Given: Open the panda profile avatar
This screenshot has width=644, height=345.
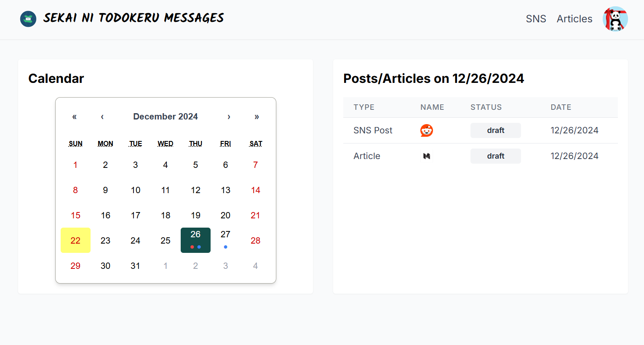Looking at the screenshot, I should pyautogui.click(x=615, y=19).
